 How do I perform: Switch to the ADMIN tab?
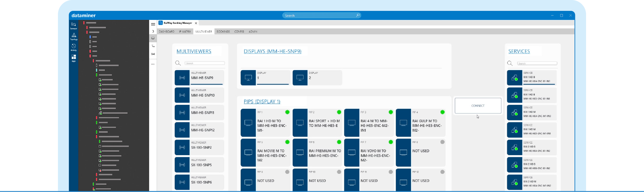[x=253, y=31]
